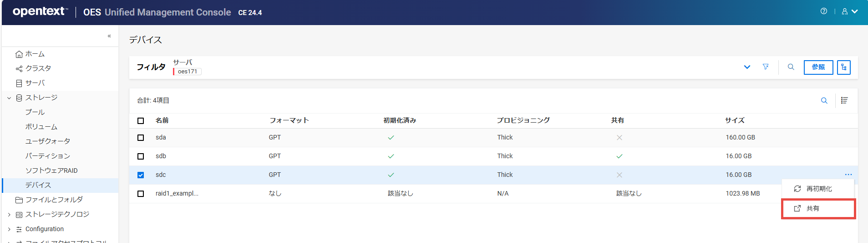Collapse the ストレージ tree section
The image size is (868, 243).
coord(9,98)
